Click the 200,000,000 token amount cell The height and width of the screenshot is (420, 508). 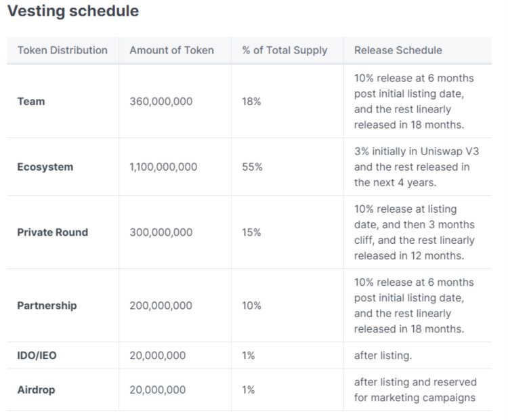coord(161,306)
